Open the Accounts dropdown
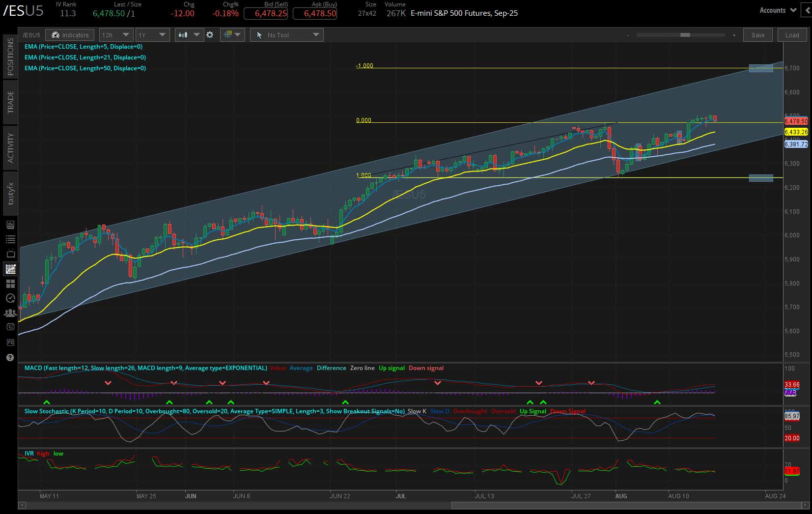The image size is (812, 514). tap(777, 10)
